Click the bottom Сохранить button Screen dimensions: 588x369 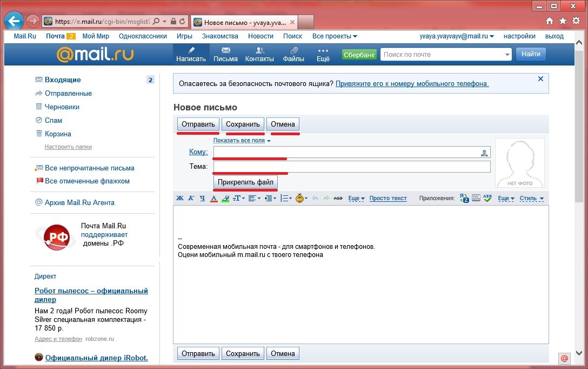[243, 354]
